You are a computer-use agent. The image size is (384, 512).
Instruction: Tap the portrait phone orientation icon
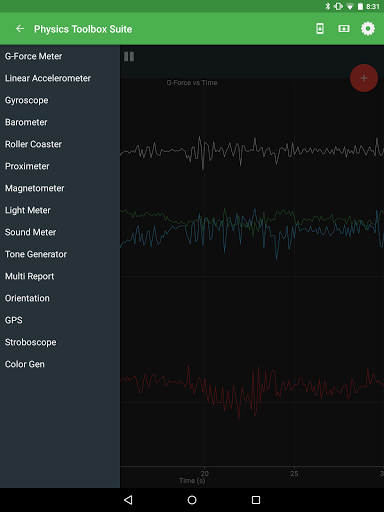tap(320, 29)
